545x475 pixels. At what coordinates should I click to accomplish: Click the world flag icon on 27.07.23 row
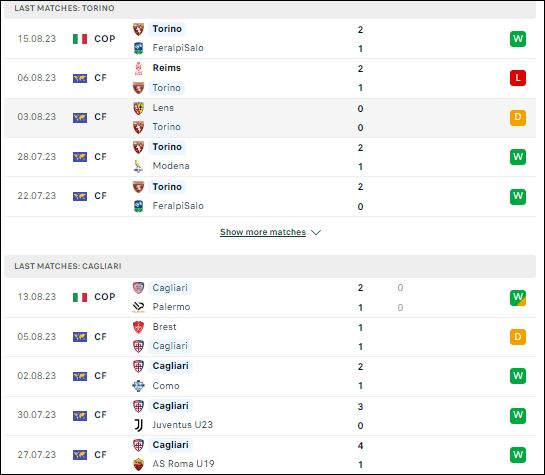[x=80, y=455]
